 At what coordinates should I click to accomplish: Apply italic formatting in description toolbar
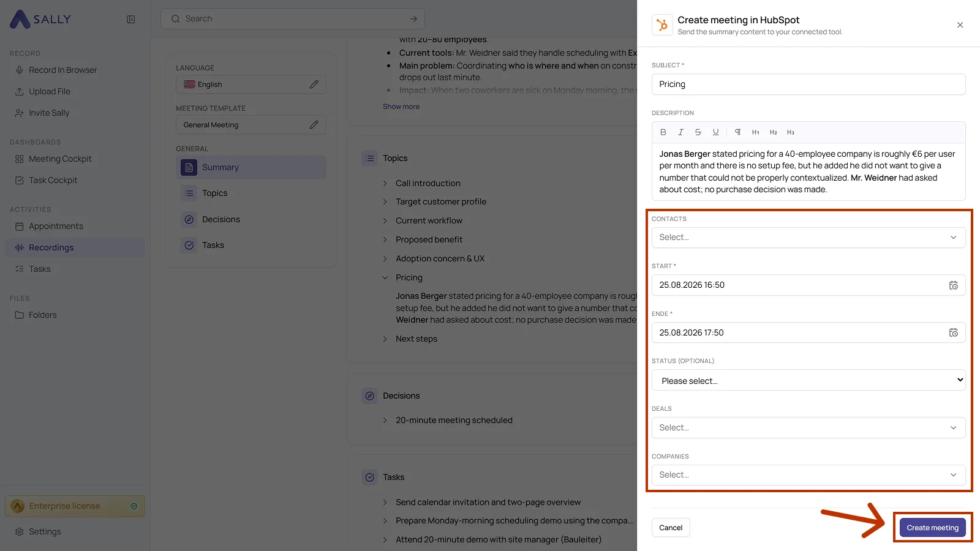tap(680, 132)
